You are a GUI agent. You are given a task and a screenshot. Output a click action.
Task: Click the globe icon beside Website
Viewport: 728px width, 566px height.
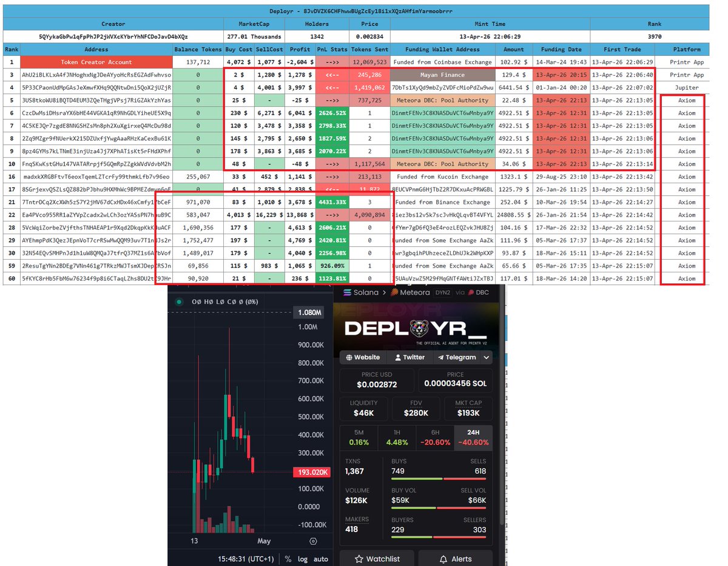pos(349,357)
